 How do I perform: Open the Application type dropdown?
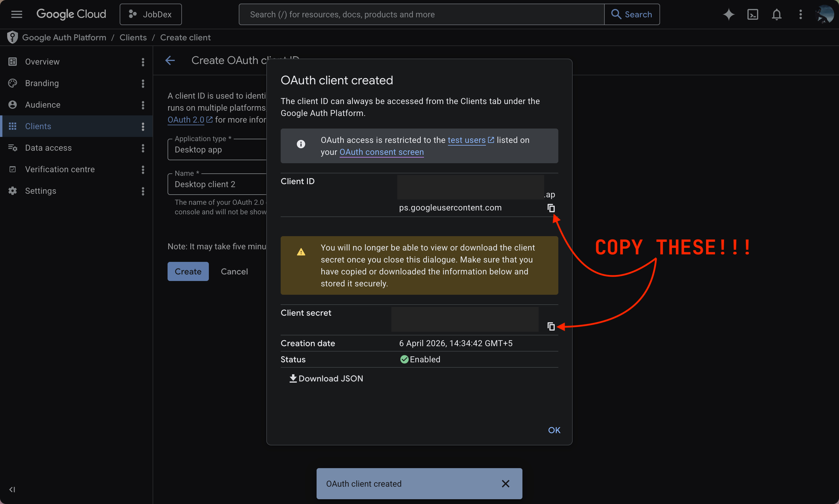(x=217, y=149)
